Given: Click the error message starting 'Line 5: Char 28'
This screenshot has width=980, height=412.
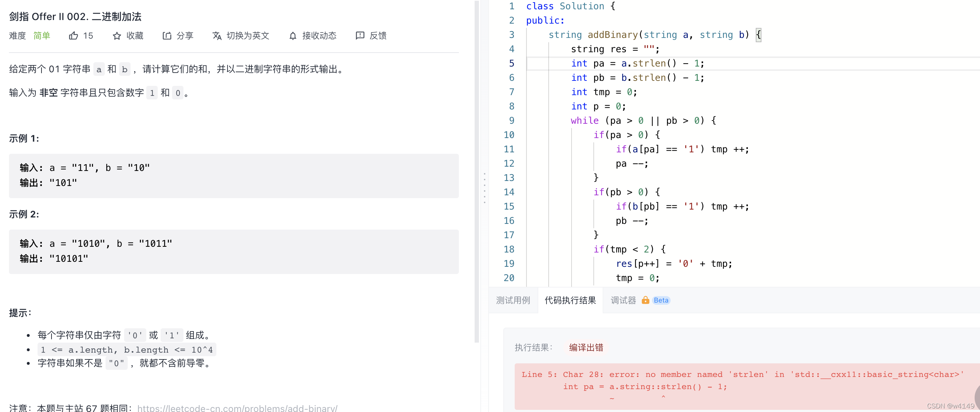Looking at the screenshot, I should tap(742, 374).
